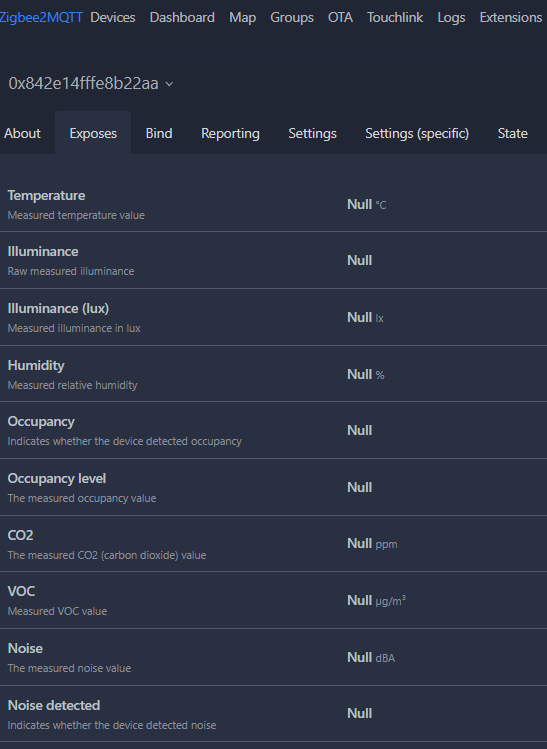
Task: Switch to the About tab
Action: coord(22,133)
